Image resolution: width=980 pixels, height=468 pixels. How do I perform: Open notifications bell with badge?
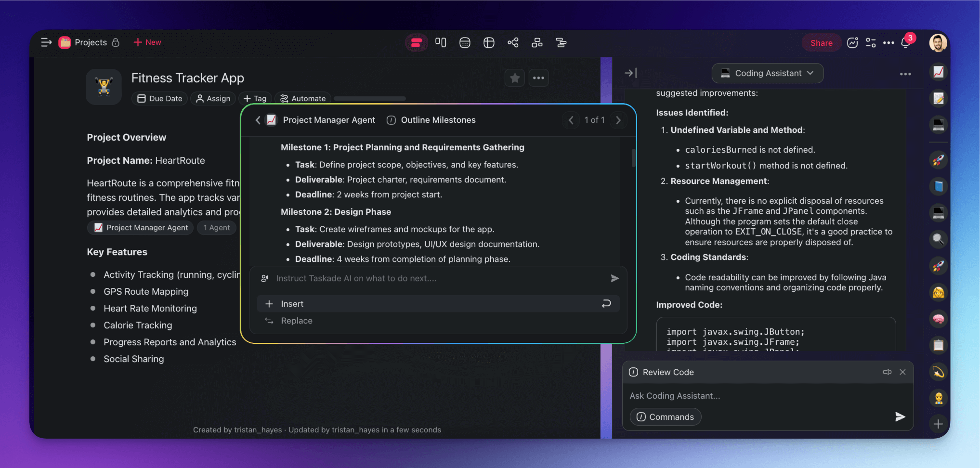pos(905,42)
